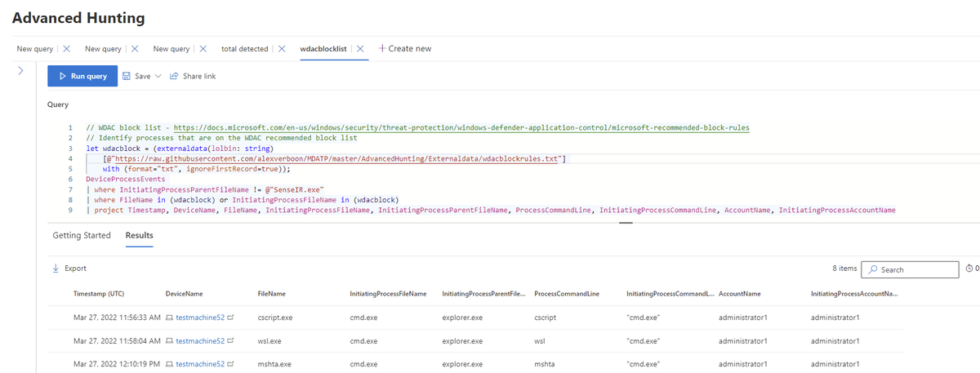Sort by Timestamp (UTC) column header

coord(99,294)
